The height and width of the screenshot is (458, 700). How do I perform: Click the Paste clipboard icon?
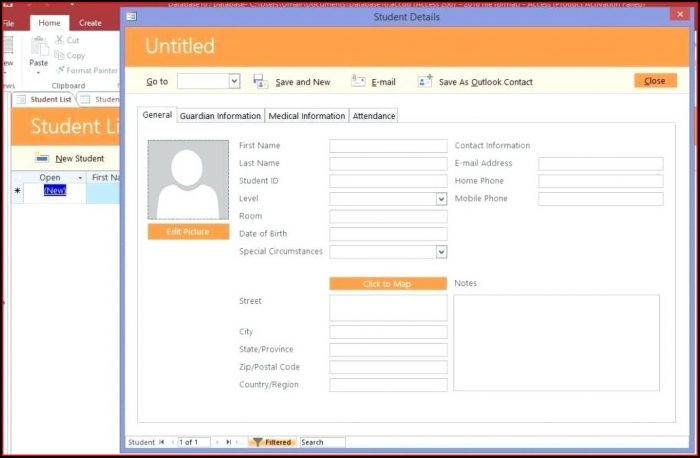point(39,47)
